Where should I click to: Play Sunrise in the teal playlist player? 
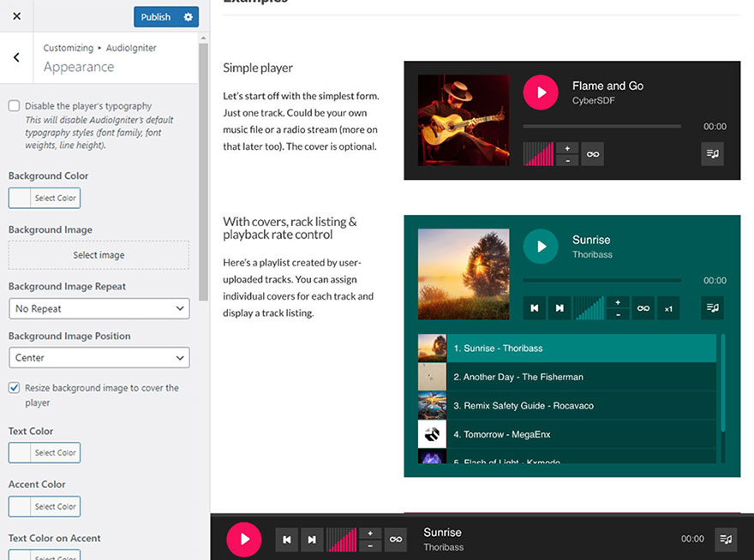(541, 246)
